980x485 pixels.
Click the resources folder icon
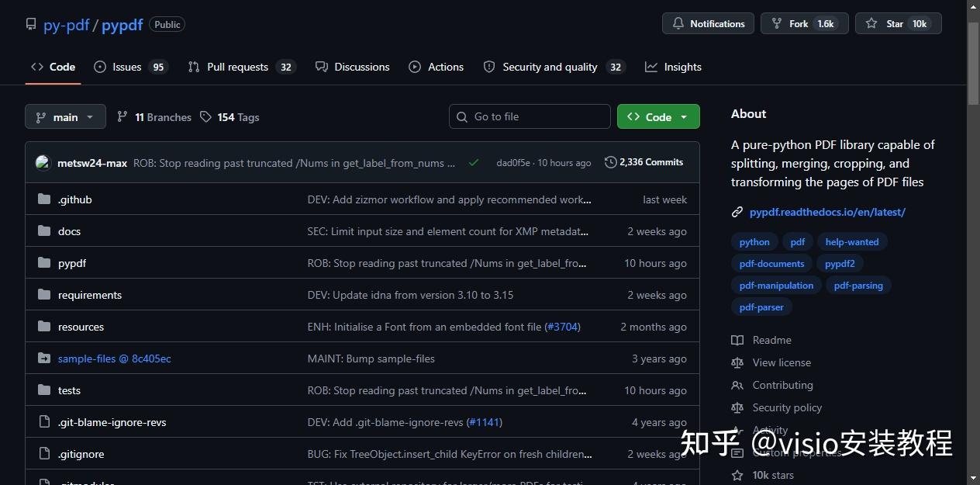click(44, 327)
